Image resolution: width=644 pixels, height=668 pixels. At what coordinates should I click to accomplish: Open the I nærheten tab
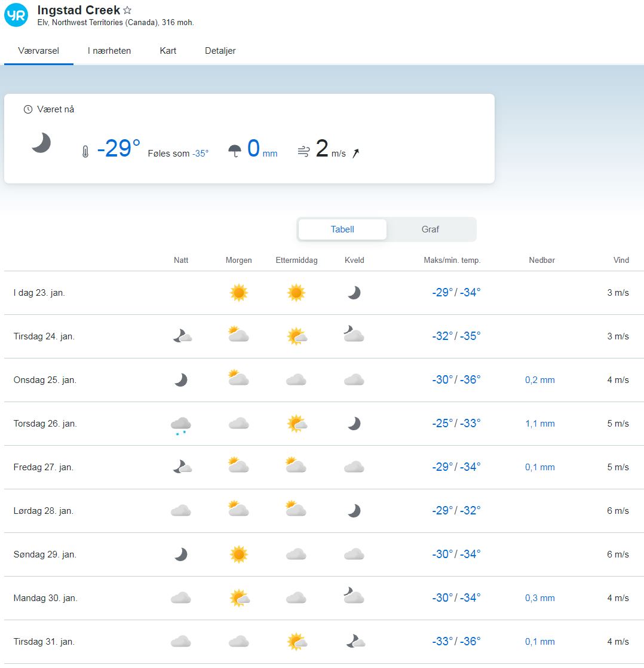109,51
